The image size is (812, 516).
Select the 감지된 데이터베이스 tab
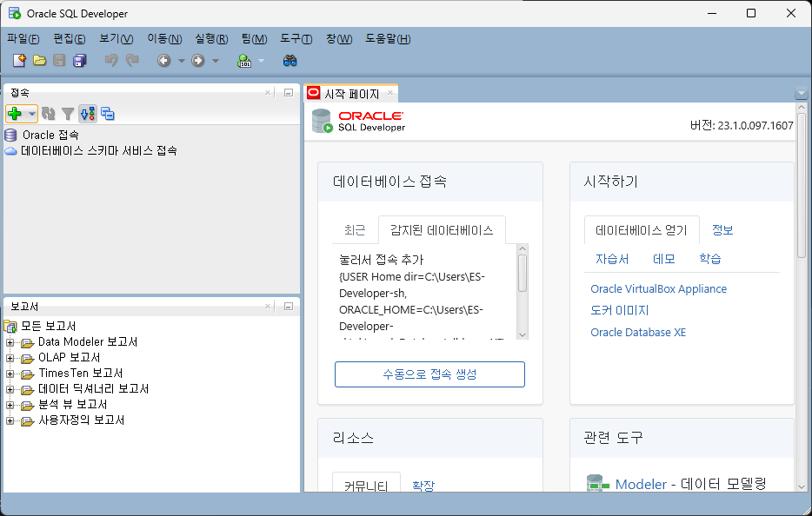click(x=442, y=230)
